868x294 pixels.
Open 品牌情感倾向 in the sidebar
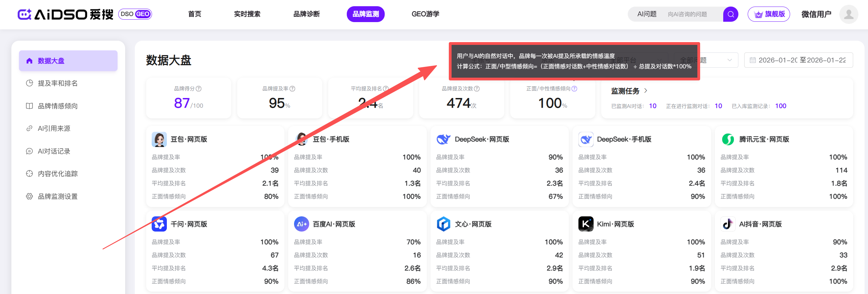click(x=58, y=106)
